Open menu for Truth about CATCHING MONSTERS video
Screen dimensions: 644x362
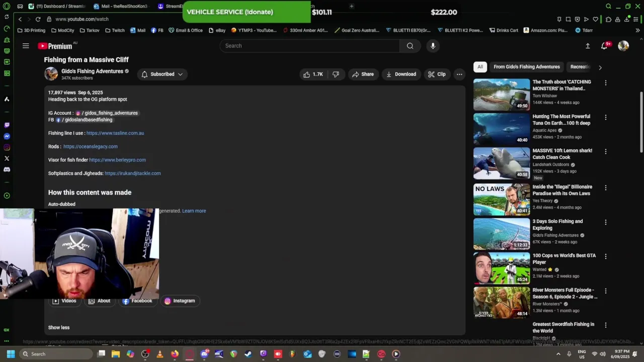coord(606,83)
